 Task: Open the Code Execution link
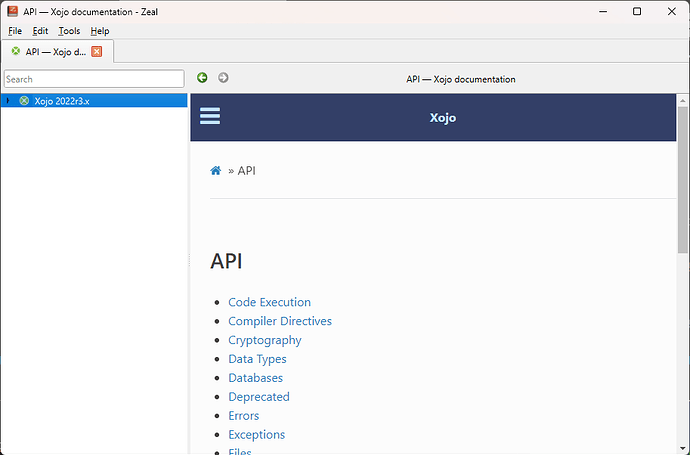[269, 302]
